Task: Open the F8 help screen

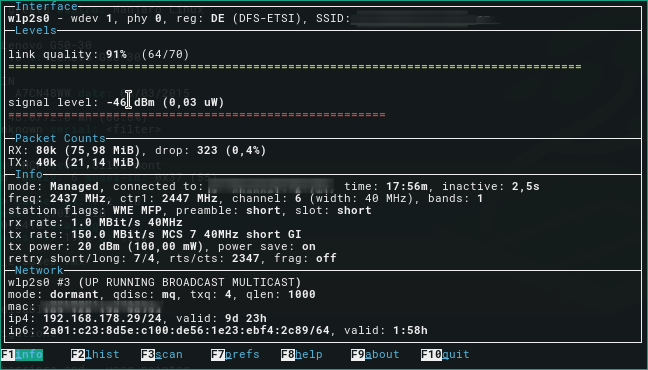Action: click(x=302, y=355)
